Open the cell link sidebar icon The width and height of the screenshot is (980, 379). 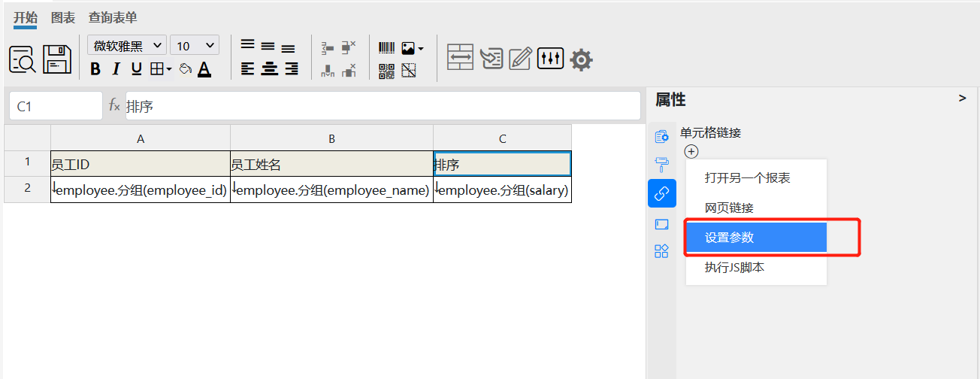[x=661, y=193]
